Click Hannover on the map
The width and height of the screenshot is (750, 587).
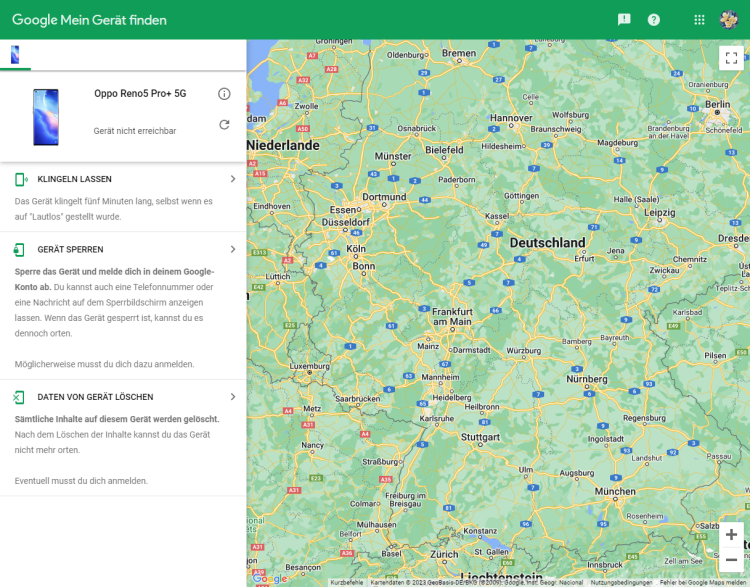511,118
